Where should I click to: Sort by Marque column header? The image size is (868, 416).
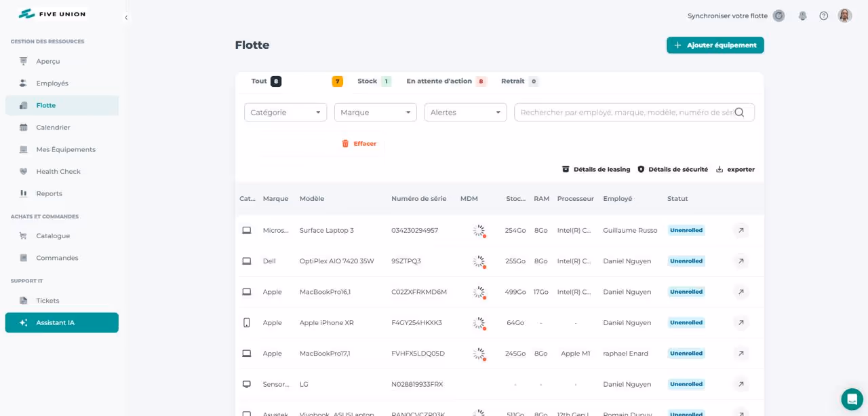coord(276,199)
